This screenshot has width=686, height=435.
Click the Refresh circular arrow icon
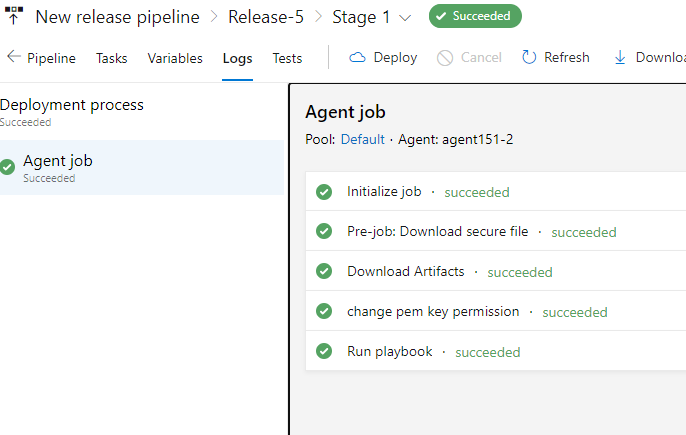coord(529,58)
